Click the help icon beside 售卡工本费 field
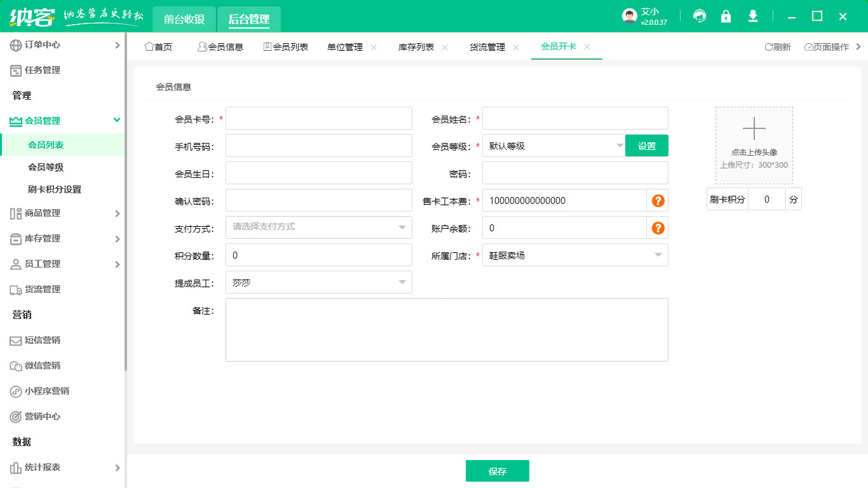The width and height of the screenshot is (868, 488). point(658,200)
